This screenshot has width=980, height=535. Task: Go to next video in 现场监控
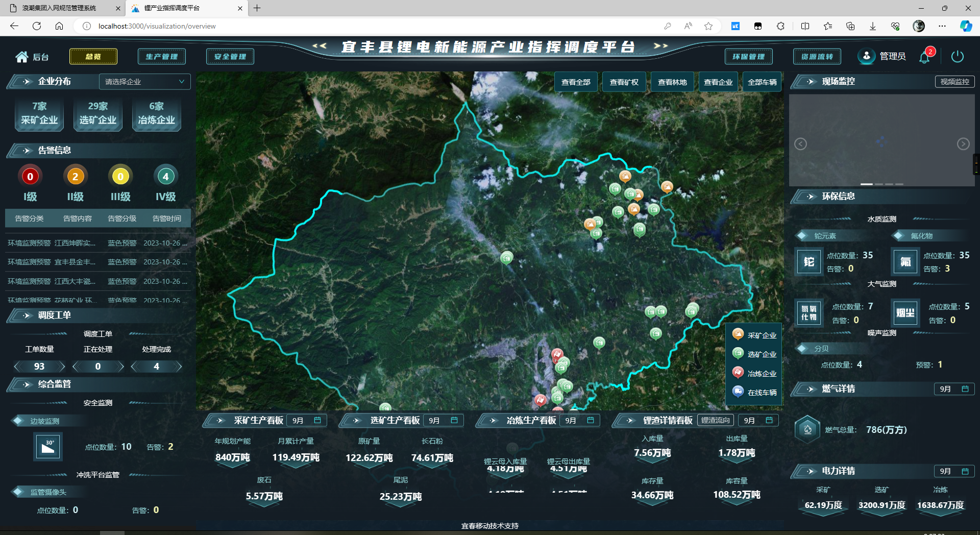963,144
